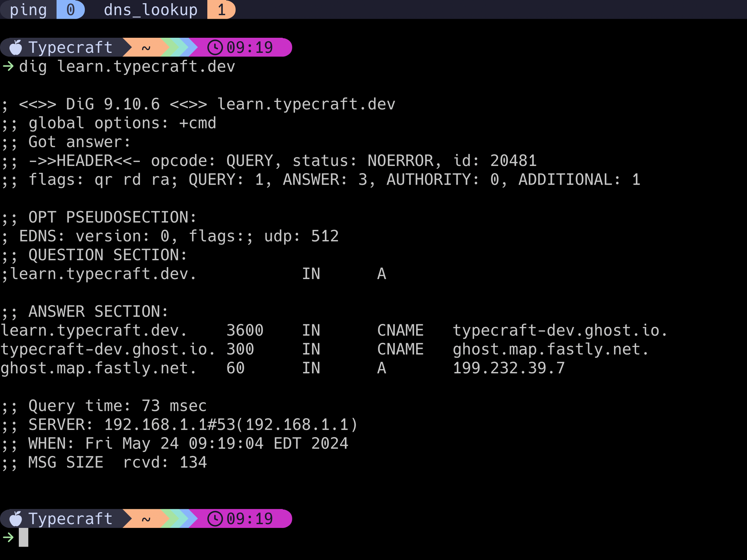Click the 'dig learn.typecraft.dev' command text

[127, 66]
